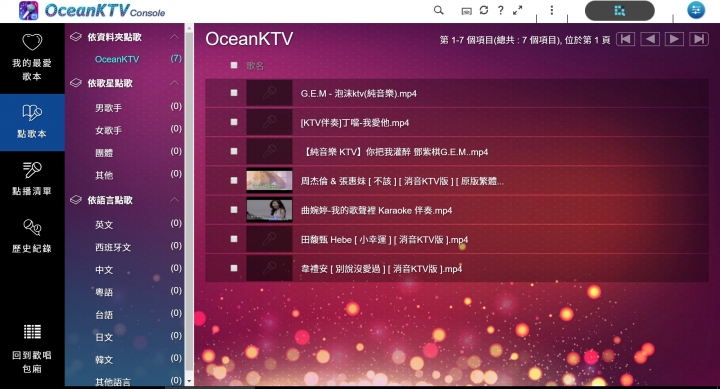The height and width of the screenshot is (389, 720).
Task: Filter songs by language 台語
Action: coord(104,315)
